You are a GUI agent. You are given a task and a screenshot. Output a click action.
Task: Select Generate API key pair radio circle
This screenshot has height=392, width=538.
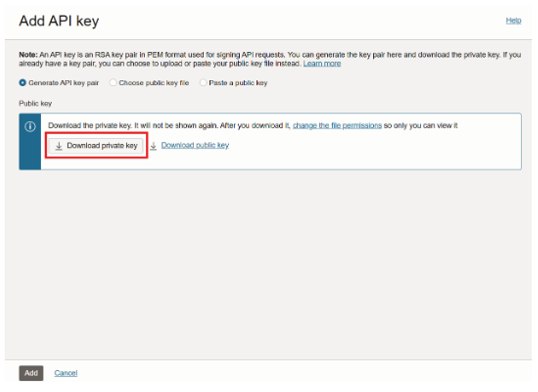click(x=23, y=83)
